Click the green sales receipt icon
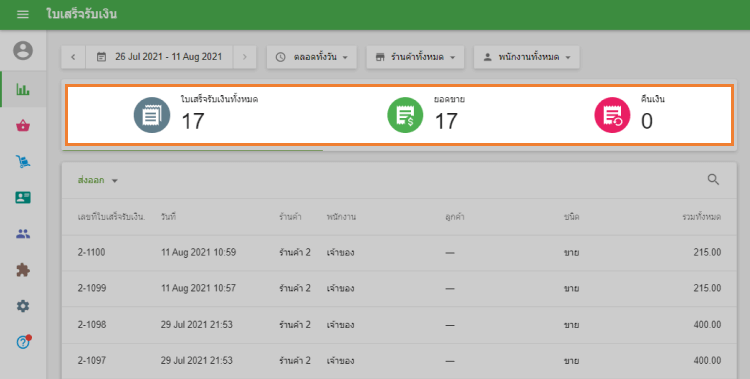The height and width of the screenshot is (379, 750). tap(405, 115)
